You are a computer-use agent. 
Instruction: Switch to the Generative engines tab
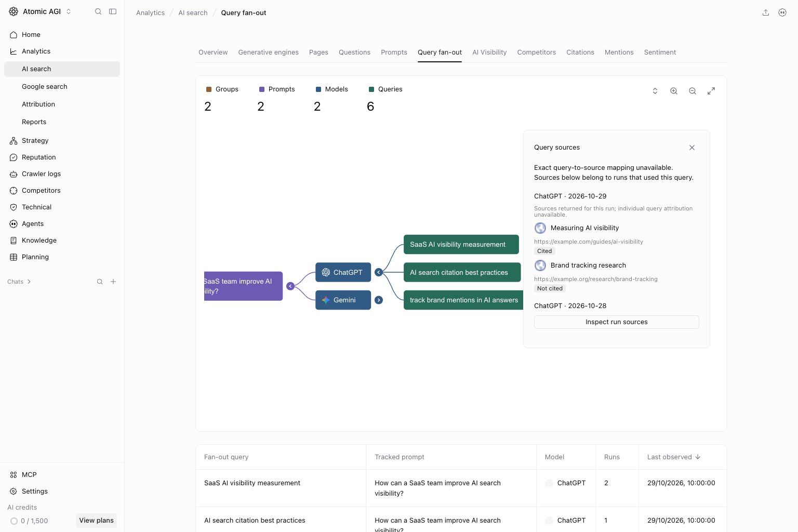click(x=268, y=52)
